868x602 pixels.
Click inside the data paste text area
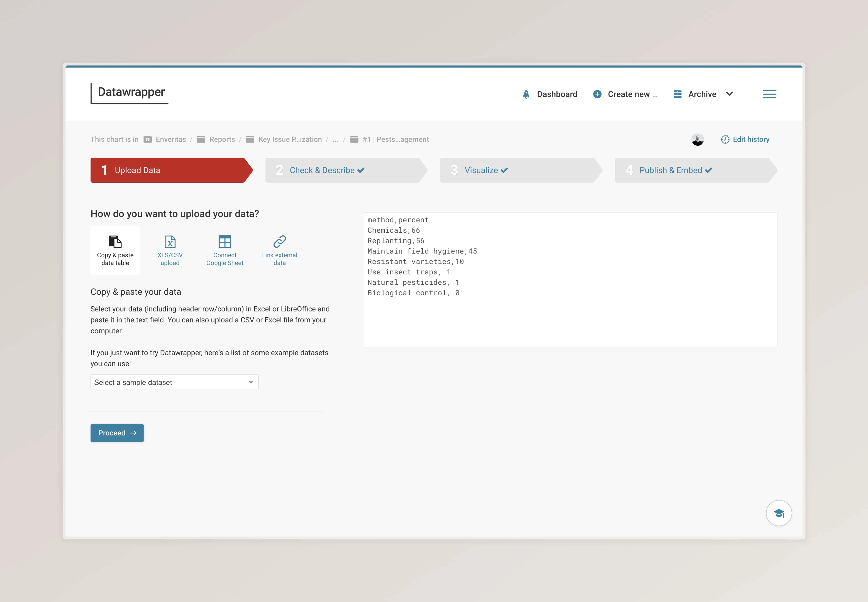coord(570,279)
